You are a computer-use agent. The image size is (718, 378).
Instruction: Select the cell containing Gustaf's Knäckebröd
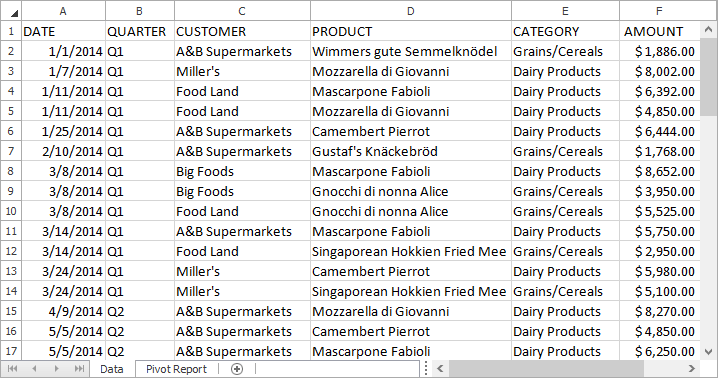[411, 151]
